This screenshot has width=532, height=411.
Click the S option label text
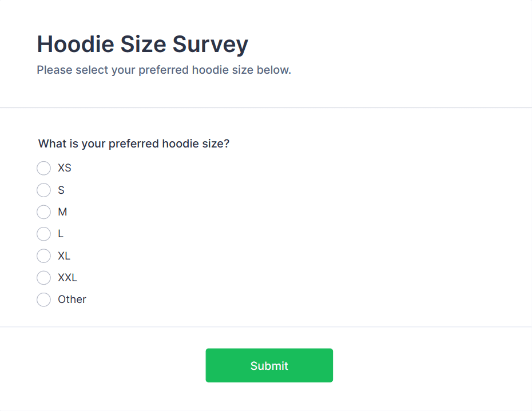click(61, 190)
